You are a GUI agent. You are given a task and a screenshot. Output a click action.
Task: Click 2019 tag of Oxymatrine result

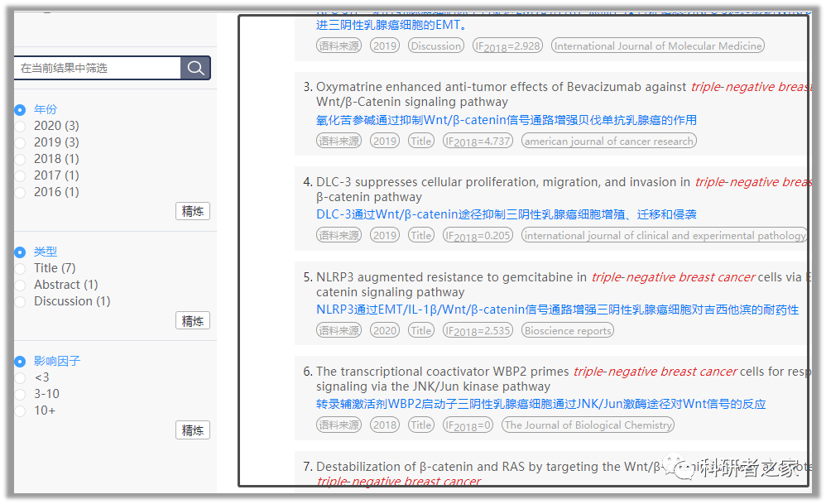coord(385,142)
